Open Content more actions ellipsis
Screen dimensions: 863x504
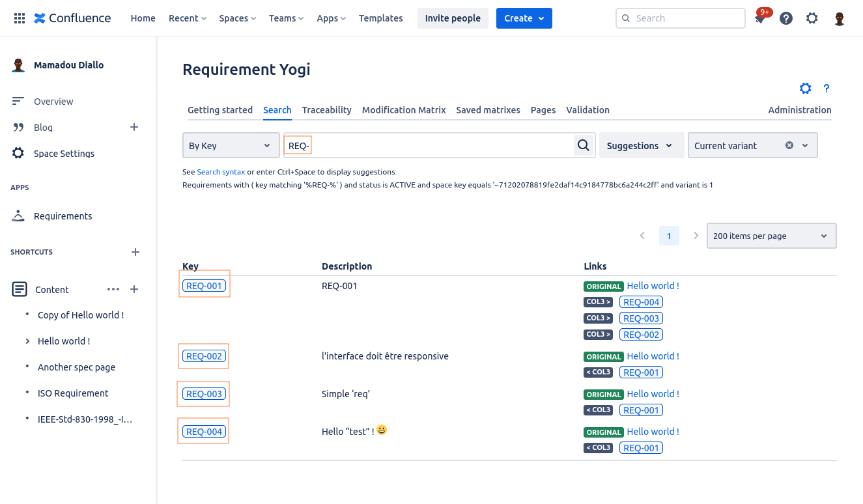tap(113, 289)
